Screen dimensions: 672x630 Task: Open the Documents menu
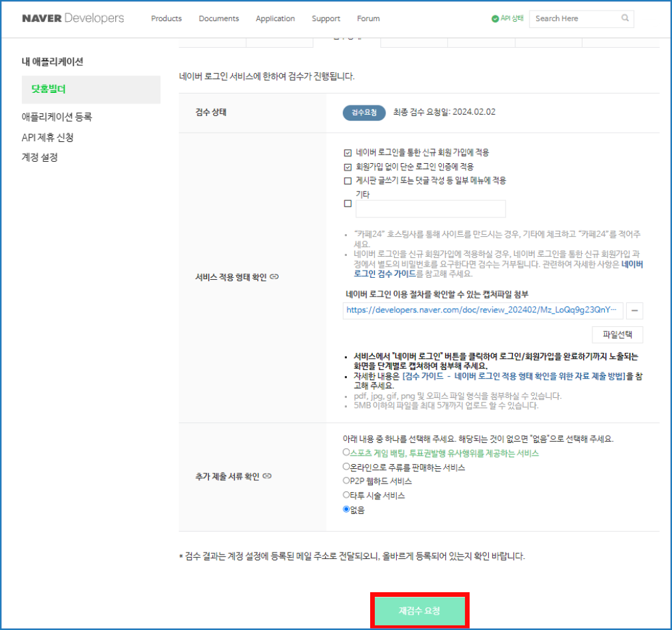[x=218, y=19]
